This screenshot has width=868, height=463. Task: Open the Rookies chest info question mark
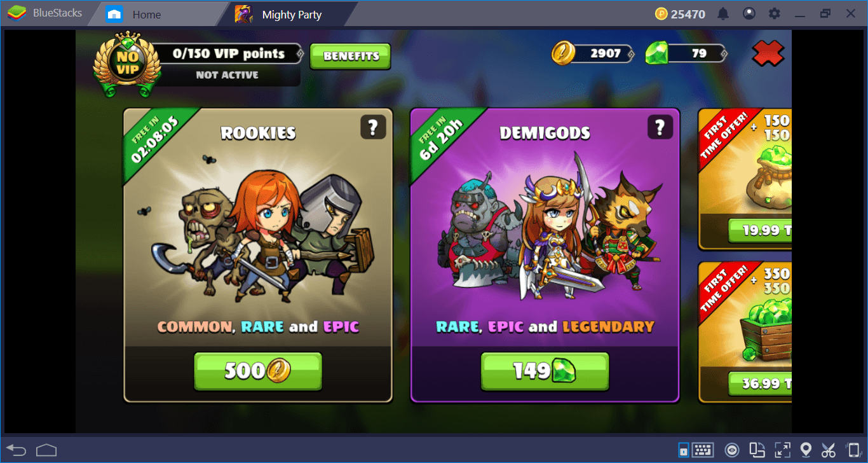click(x=372, y=127)
